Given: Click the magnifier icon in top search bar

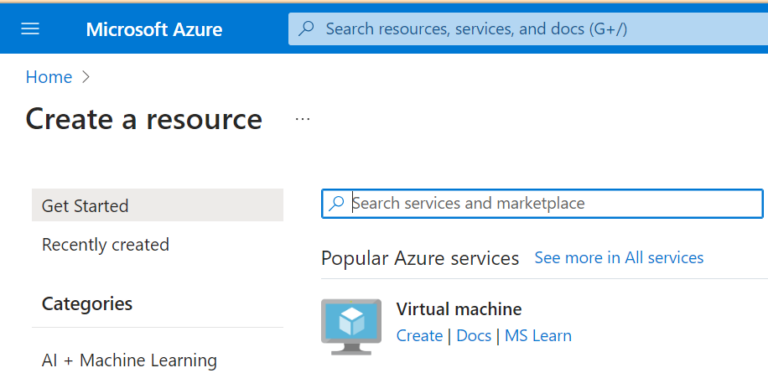Looking at the screenshot, I should [307, 28].
